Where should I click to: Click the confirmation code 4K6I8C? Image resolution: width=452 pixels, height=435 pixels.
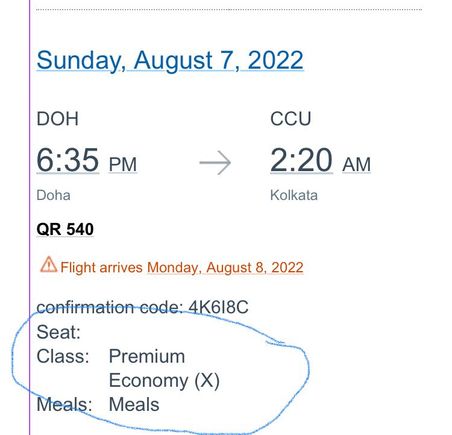click(218, 307)
